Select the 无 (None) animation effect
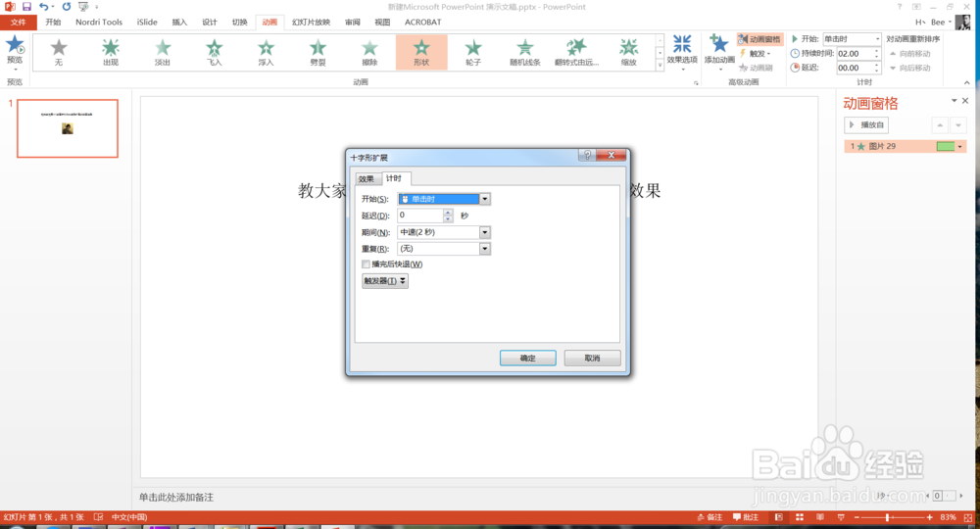This screenshot has width=980, height=529. point(58,52)
